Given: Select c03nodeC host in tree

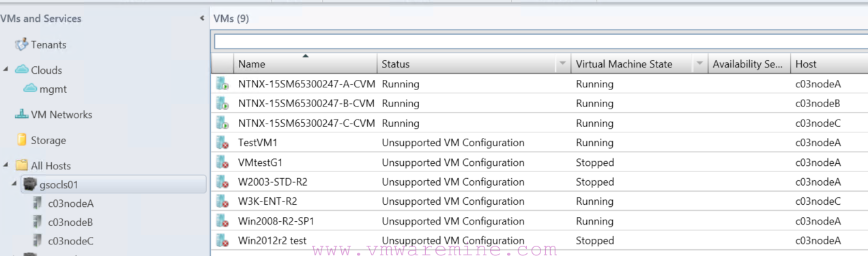Looking at the screenshot, I should click(70, 240).
